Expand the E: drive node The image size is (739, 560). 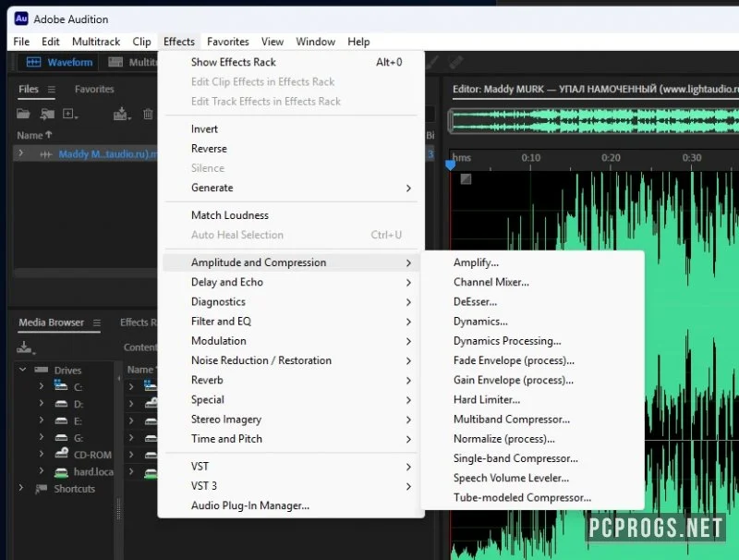point(42,420)
